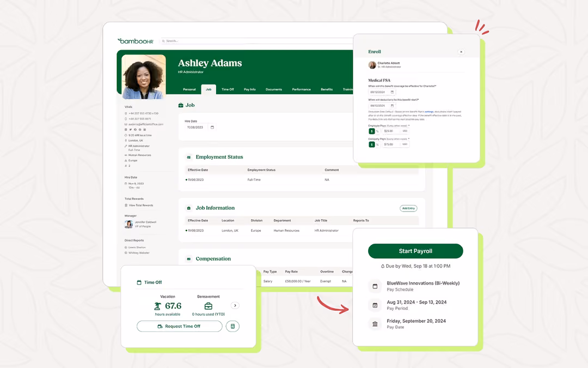Click the Pay Schedule calendar icon
588x368 pixels.
[x=375, y=286]
